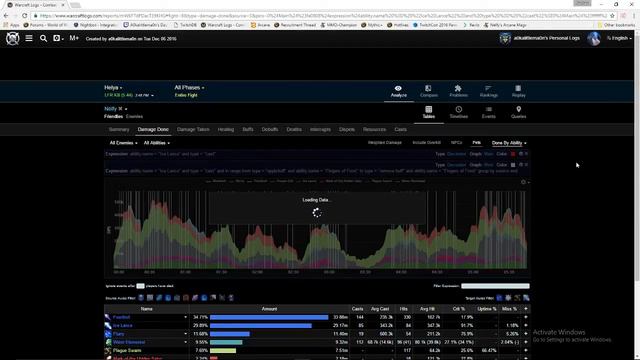Click the Frostbolt ability icon
Viewport: 640px width, 360px height.
click(x=108, y=317)
